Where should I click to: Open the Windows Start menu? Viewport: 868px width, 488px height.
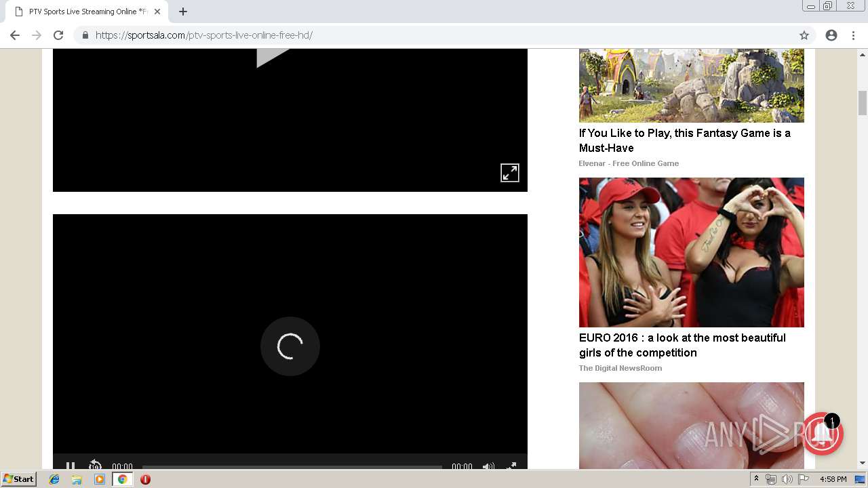tap(19, 479)
